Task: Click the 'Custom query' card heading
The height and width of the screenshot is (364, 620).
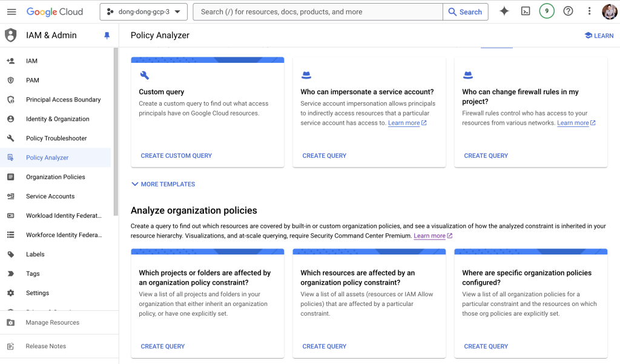Action: coord(161,91)
